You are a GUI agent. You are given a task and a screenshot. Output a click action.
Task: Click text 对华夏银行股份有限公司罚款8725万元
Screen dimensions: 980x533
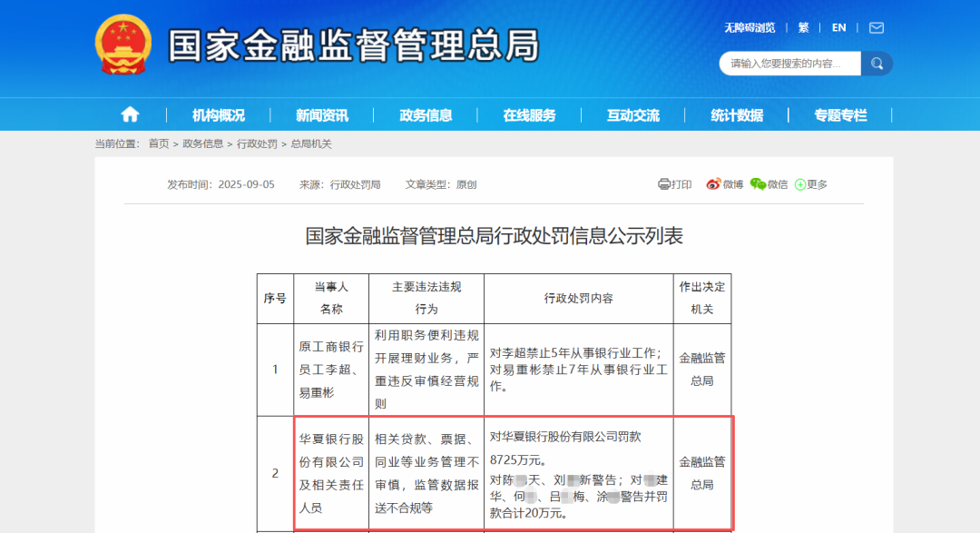click(x=565, y=448)
